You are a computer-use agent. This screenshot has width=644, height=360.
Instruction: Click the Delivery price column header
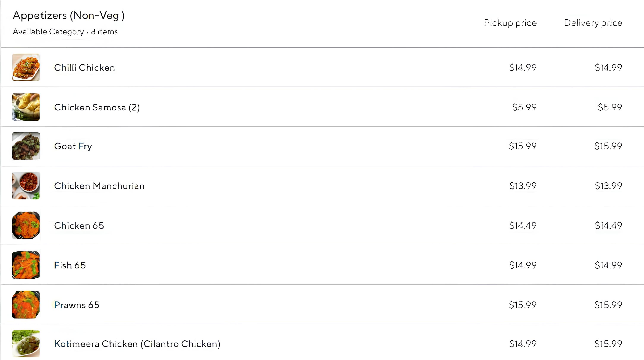593,23
